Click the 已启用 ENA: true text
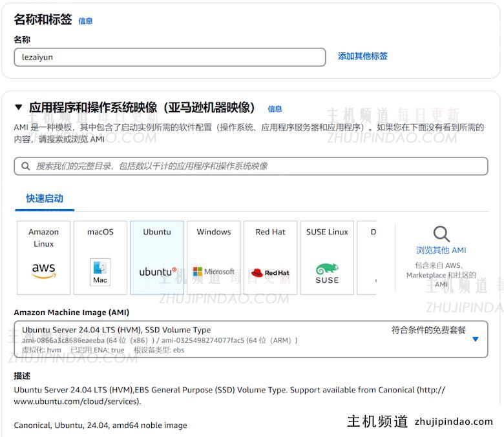 (x=98, y=350)
